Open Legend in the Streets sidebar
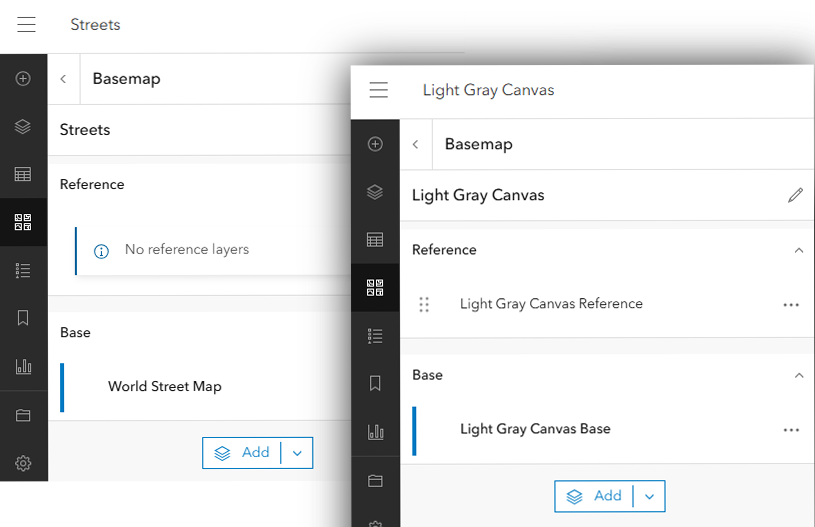 23,271
